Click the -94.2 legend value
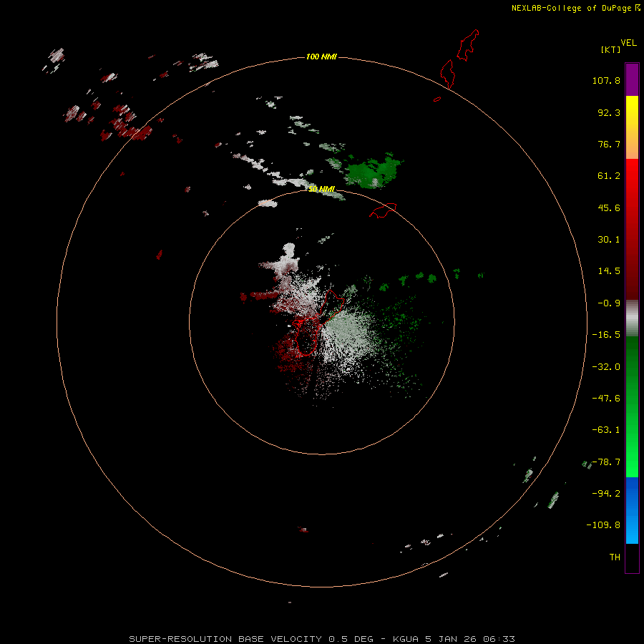Screen dimensions: 644x644 (606, 493)
